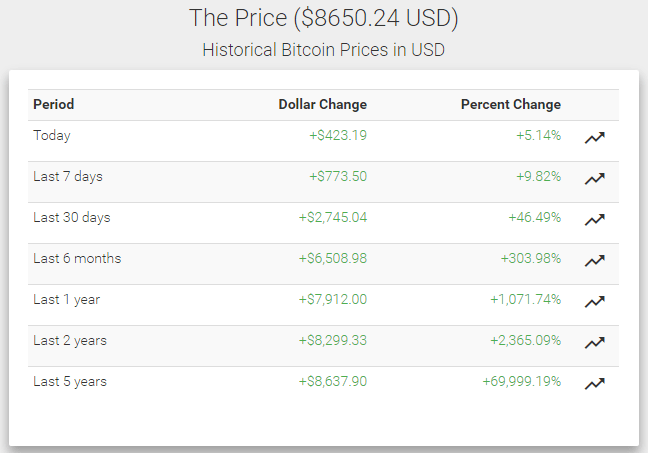Click Historical Bitcoin Prices in USD subtitle
Screen dimensions: 648x453
(x=324, y=49)
